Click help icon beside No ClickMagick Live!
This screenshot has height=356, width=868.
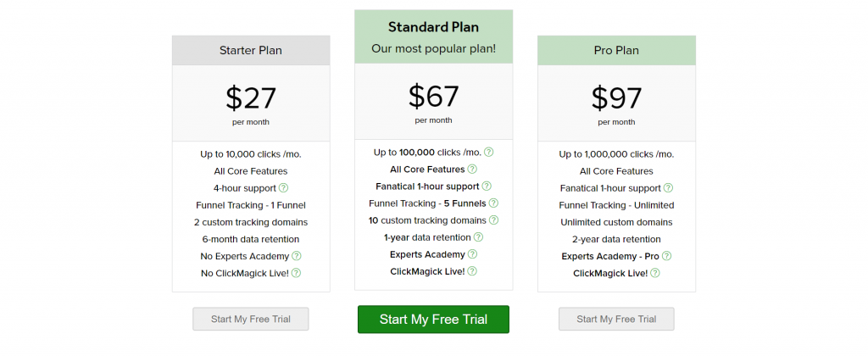click(x=296, y=273)
